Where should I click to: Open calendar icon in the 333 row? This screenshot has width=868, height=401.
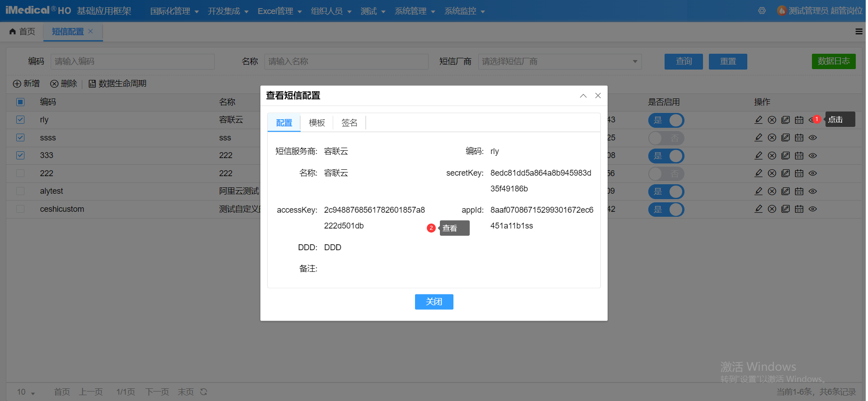[799, 155]
